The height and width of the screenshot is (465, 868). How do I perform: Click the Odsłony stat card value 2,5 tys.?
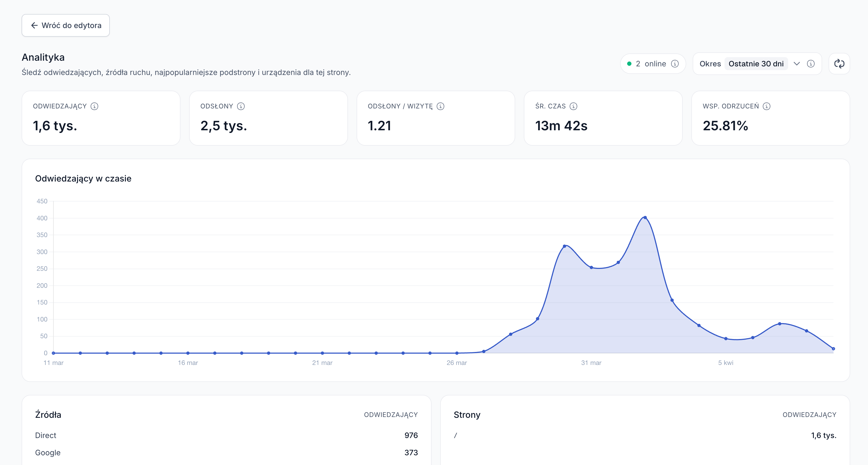tap(224, 126)
